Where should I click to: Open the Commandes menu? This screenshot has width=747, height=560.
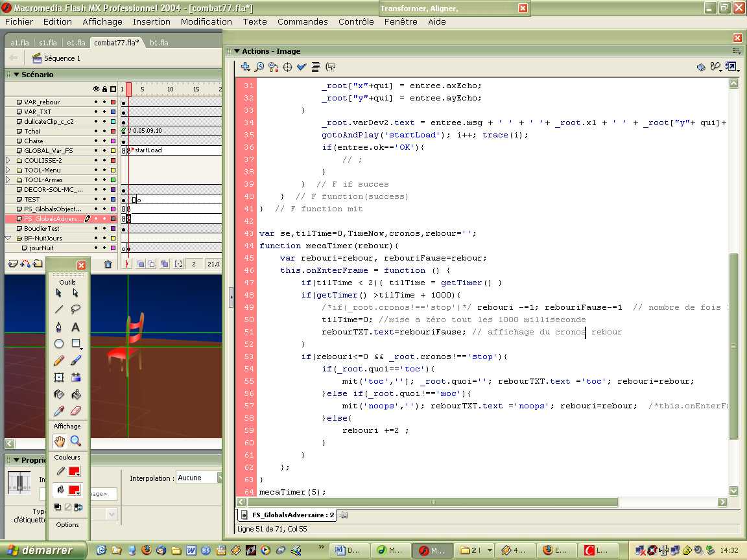[303, 21]
